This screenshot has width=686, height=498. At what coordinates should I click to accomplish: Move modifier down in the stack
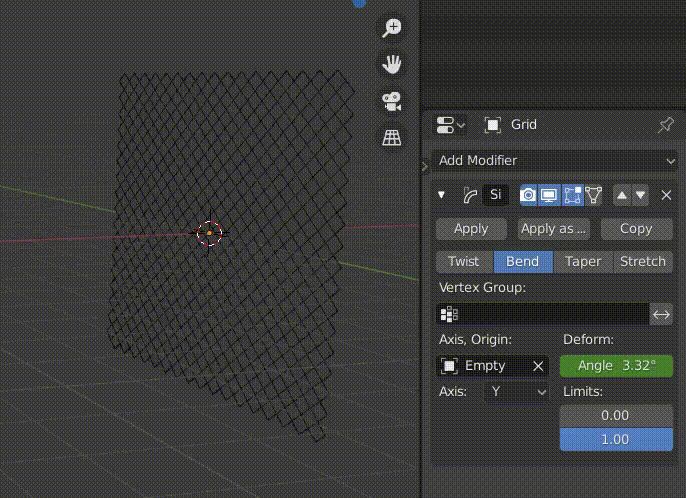[x=640, y=195]
